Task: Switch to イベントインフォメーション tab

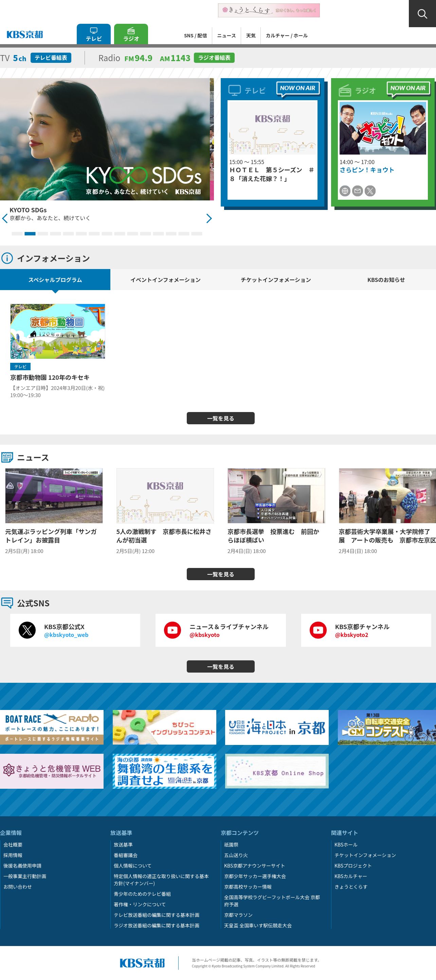Action: tap(165, 280)
